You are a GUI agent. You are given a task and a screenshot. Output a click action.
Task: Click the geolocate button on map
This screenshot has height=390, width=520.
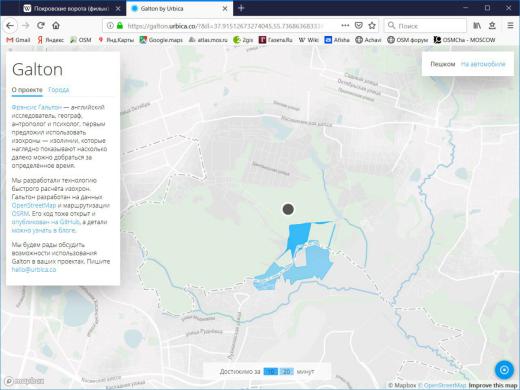tap(504, 370)
